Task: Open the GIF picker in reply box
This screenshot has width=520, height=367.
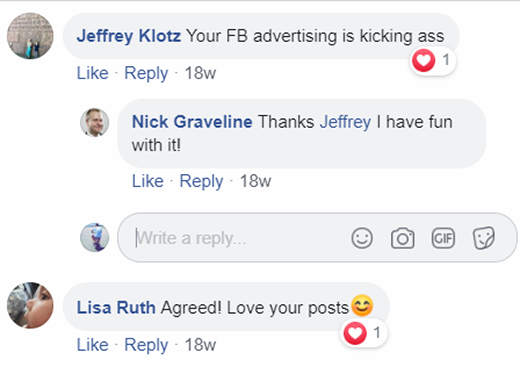Action: click(443, 238)
